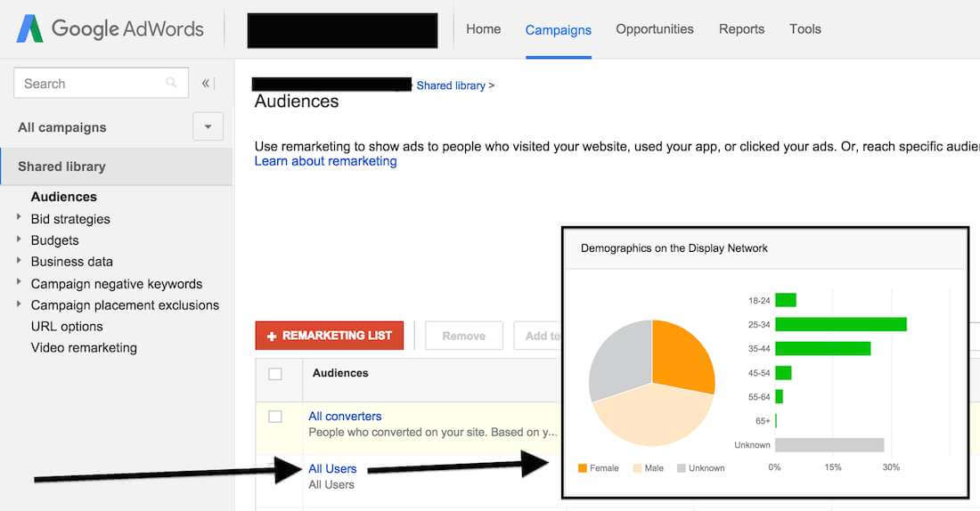Open Video remarketing in sidebar
Viewport: 980px width, 511px height.
coord(84,348)
